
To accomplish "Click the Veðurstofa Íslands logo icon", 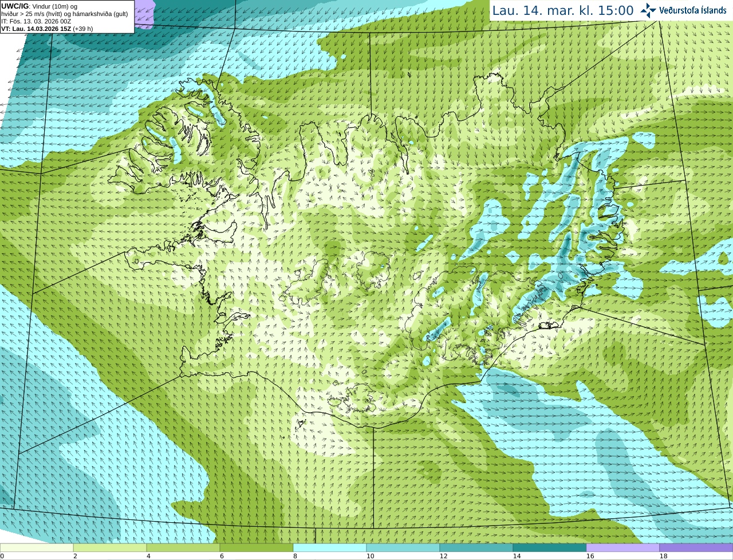I will [648, 10].
